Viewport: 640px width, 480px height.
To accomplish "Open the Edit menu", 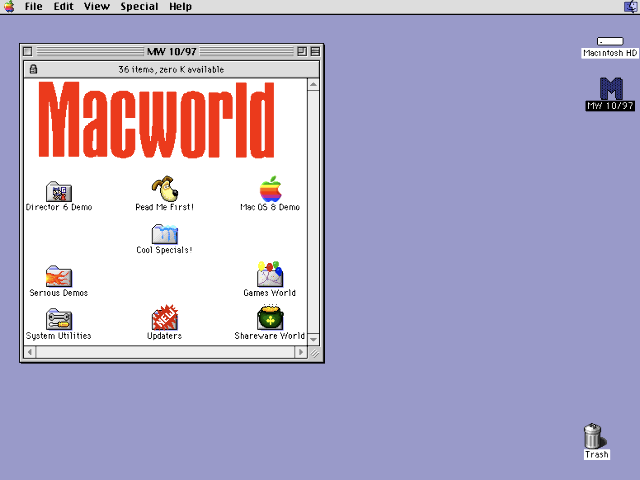I will (x=63, y=7).
